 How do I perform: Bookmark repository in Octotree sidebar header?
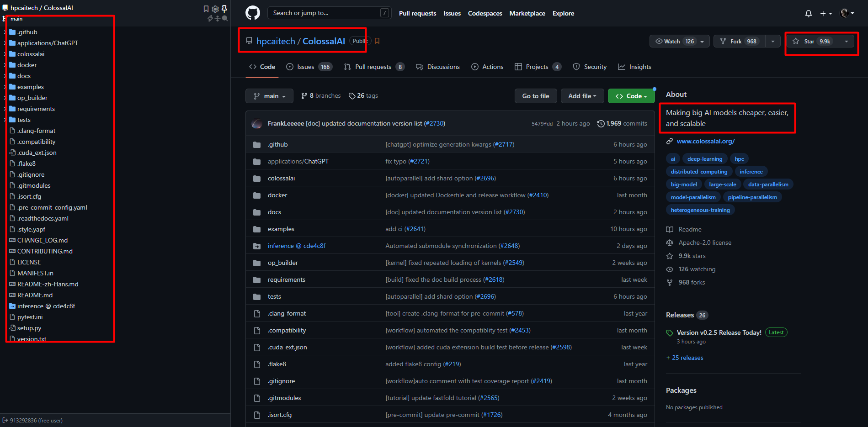tap(206, 9)
